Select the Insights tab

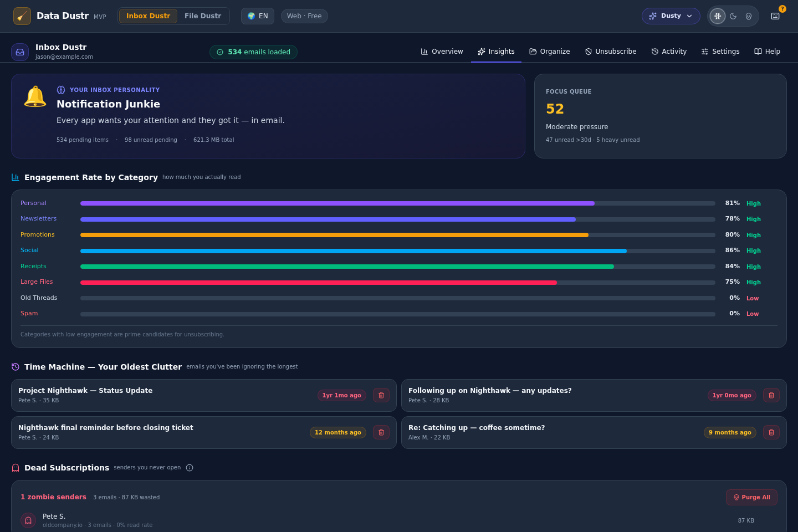click(496, 52)
